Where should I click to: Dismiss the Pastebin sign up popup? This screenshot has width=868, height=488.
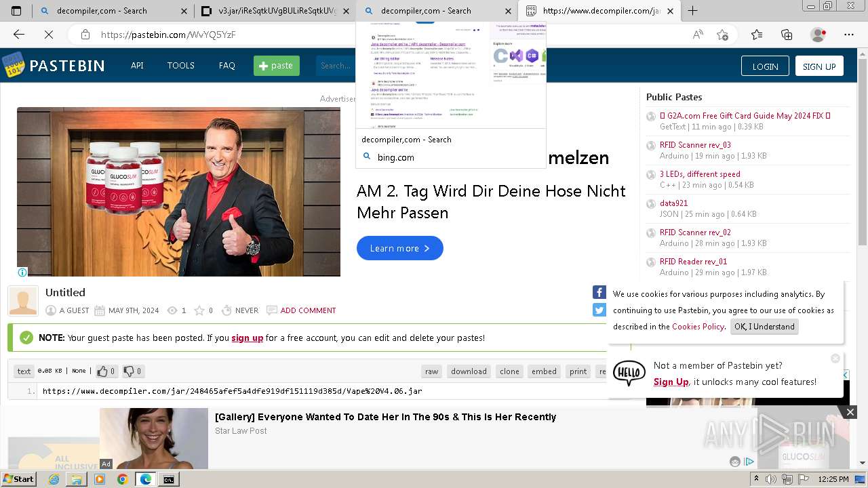coord(835,359)
